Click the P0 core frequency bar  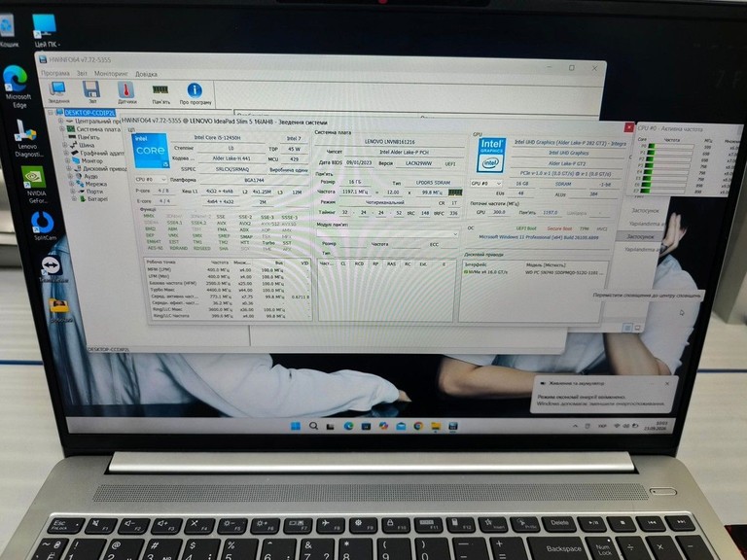tap(669, 147)
